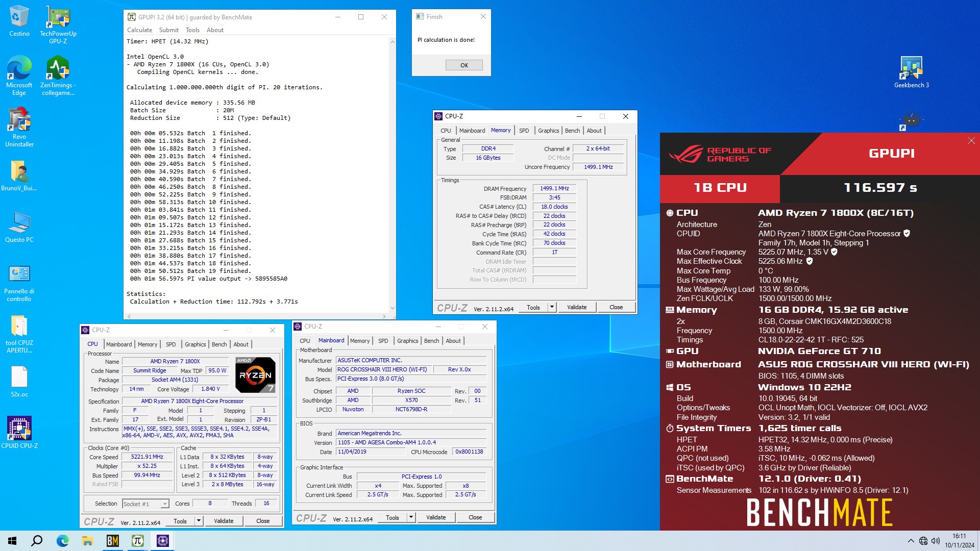Click the Windows Start button
Screen dimensions: 980x551
(12, 541)
